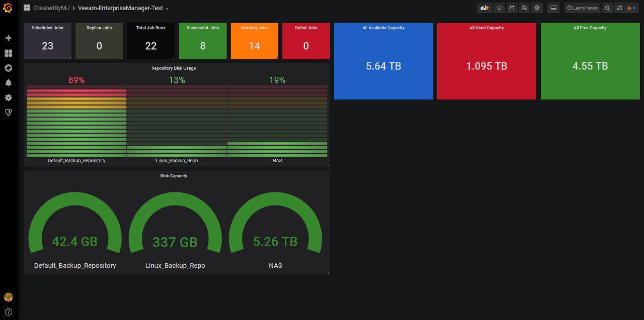Open the Dashboards grid icon in sidebar

[8, 53]
